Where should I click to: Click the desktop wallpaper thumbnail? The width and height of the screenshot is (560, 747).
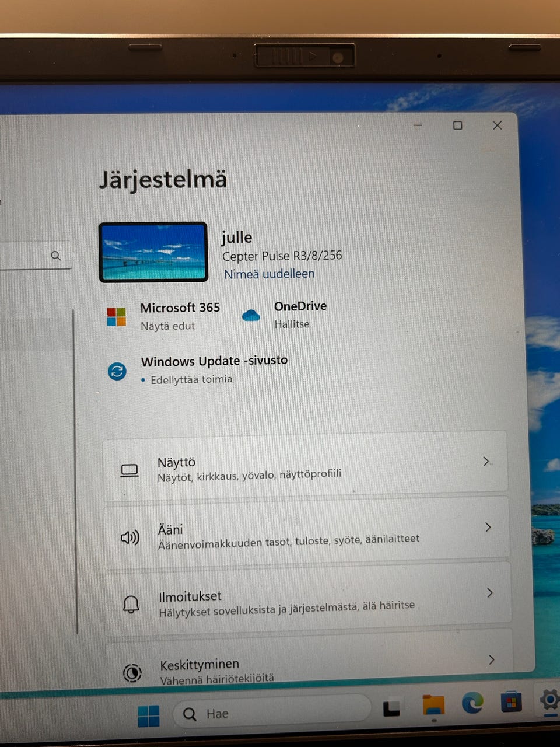[x=153, y=252]
